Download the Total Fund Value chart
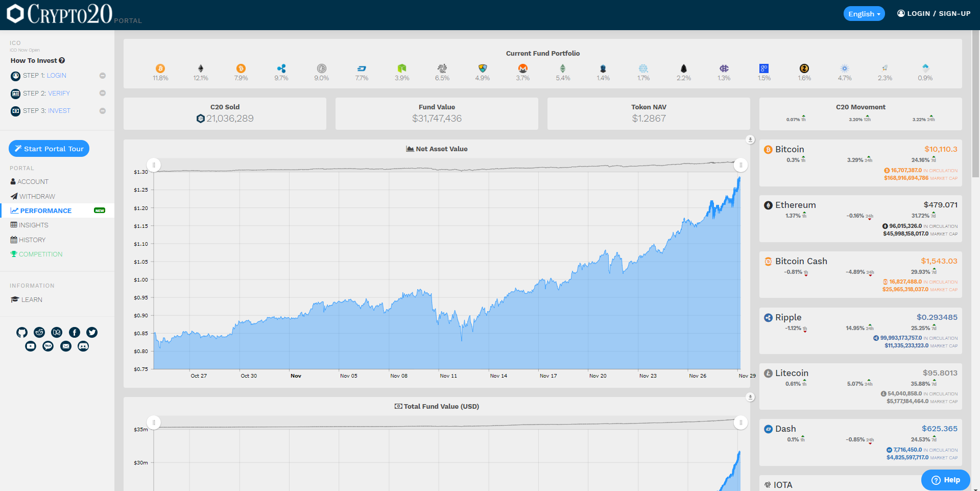 click(x=750, y=397)
